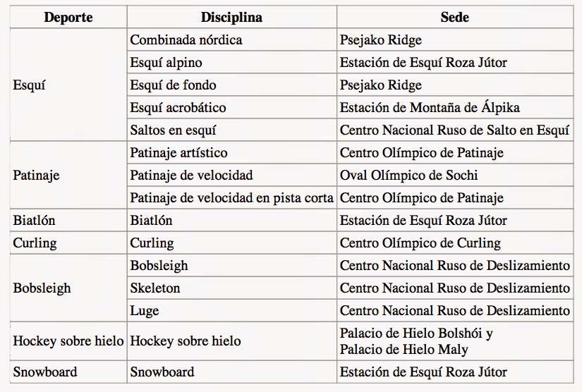This screenshot has height=392, width=582.
Task: Click the Disciplina column header
Action: pos(231,17)
